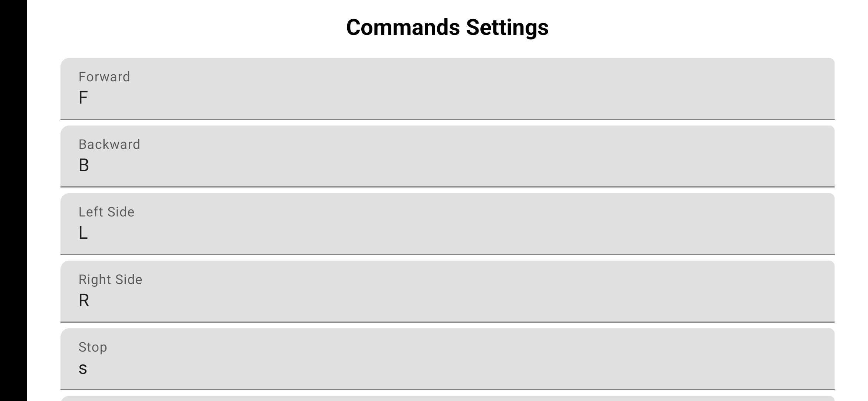Place cursor on letter B in Backward field

coord(84,165)
